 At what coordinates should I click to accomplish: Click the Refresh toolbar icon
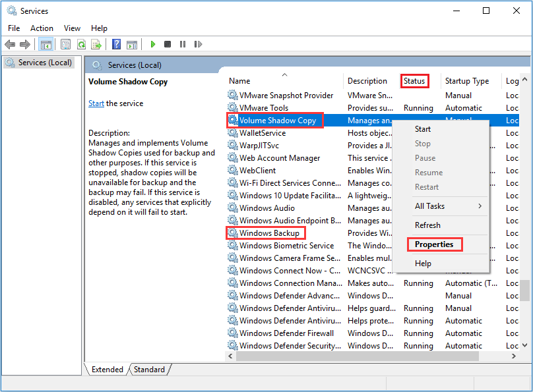(81, 44)
